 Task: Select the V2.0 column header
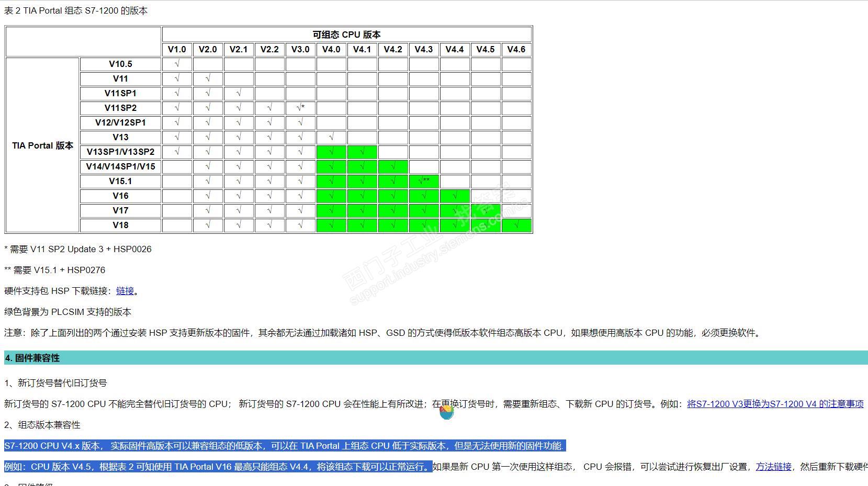coord(208,49)
